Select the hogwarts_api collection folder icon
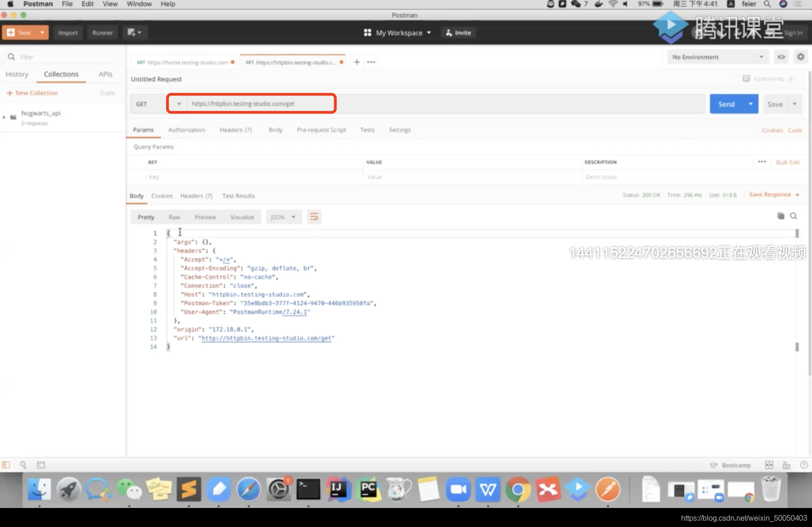This screenshot has width=812, height=527. [13, 117]
